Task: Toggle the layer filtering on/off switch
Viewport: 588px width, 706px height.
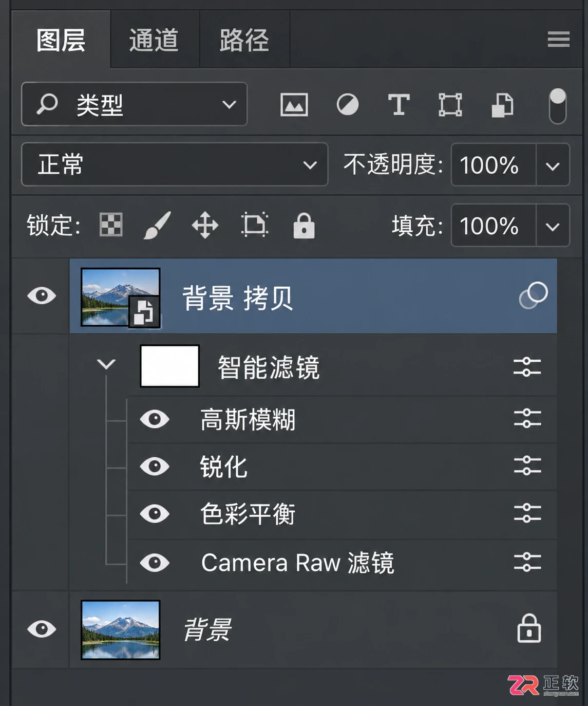Action: (x=557, y=106)
